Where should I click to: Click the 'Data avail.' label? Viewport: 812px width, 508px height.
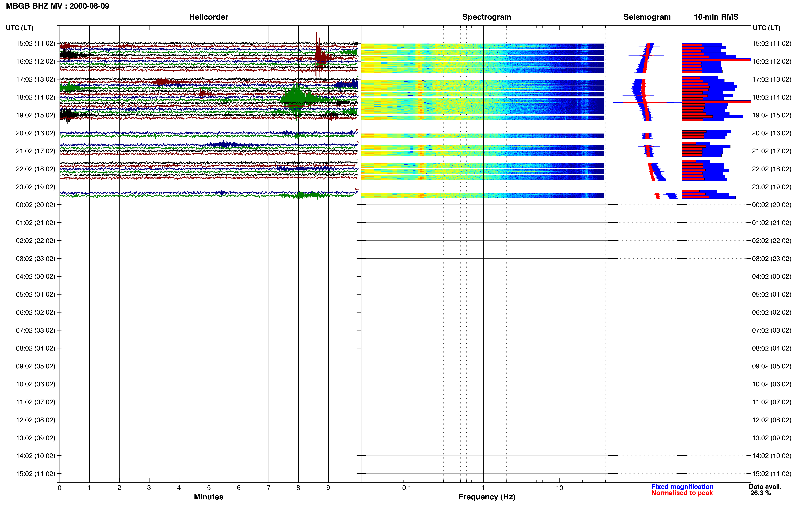click(x=765, y=486)
